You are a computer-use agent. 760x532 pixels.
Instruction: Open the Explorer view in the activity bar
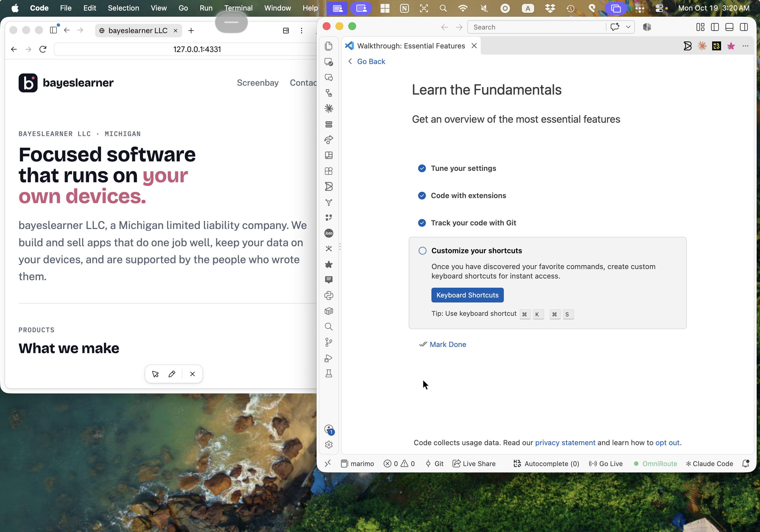(x=329, y=46)
